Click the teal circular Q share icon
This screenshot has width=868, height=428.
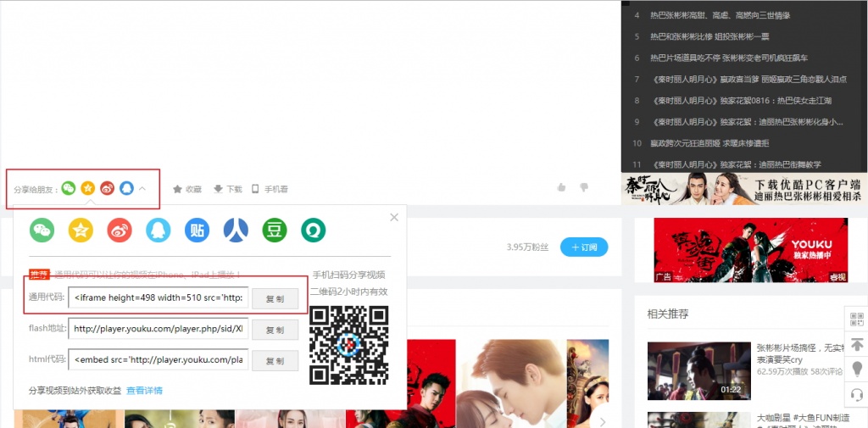314,230
